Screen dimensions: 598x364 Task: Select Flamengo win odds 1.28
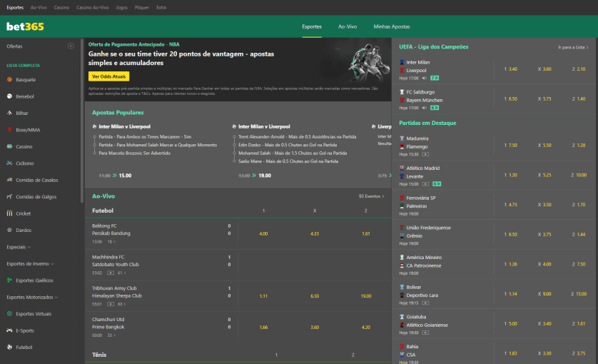tap(579, 146)
